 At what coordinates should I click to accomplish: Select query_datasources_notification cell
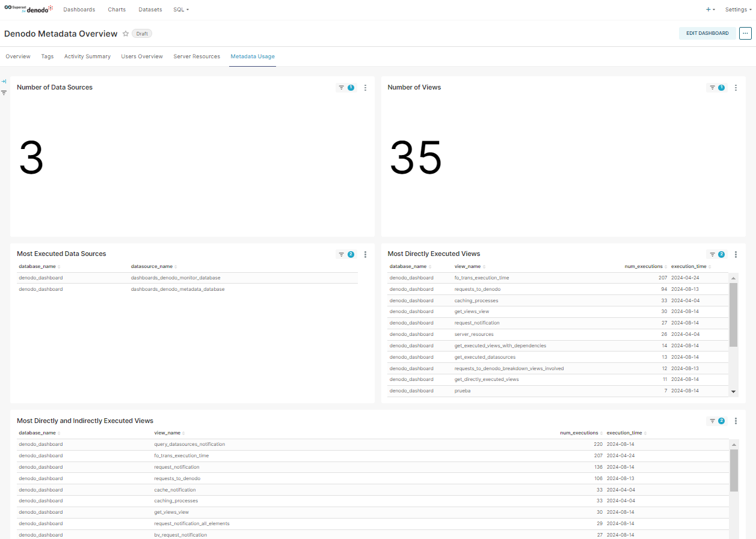[x=189, y=445]
